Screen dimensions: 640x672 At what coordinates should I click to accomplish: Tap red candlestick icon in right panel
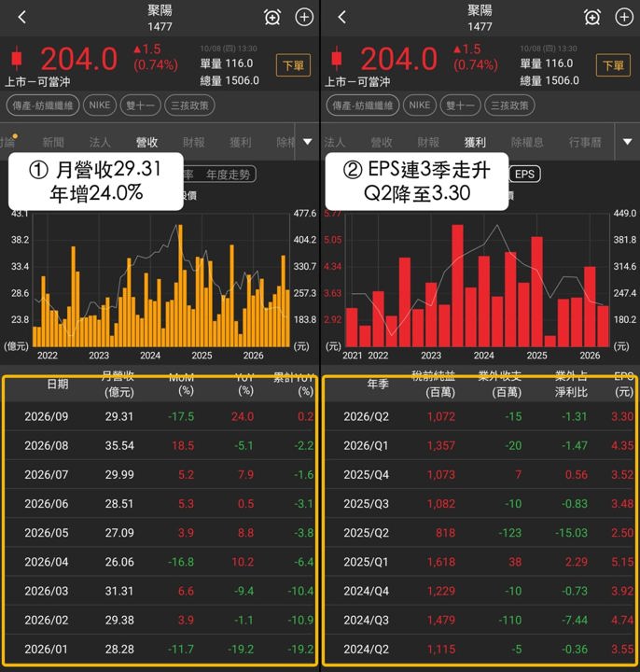pos(337,58)
